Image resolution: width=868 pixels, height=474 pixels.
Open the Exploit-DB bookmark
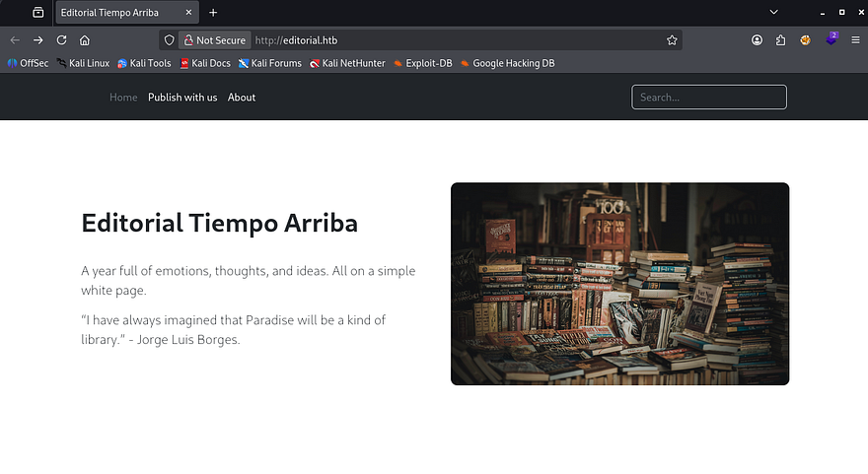pyautogui.click(x=422, y=63)
